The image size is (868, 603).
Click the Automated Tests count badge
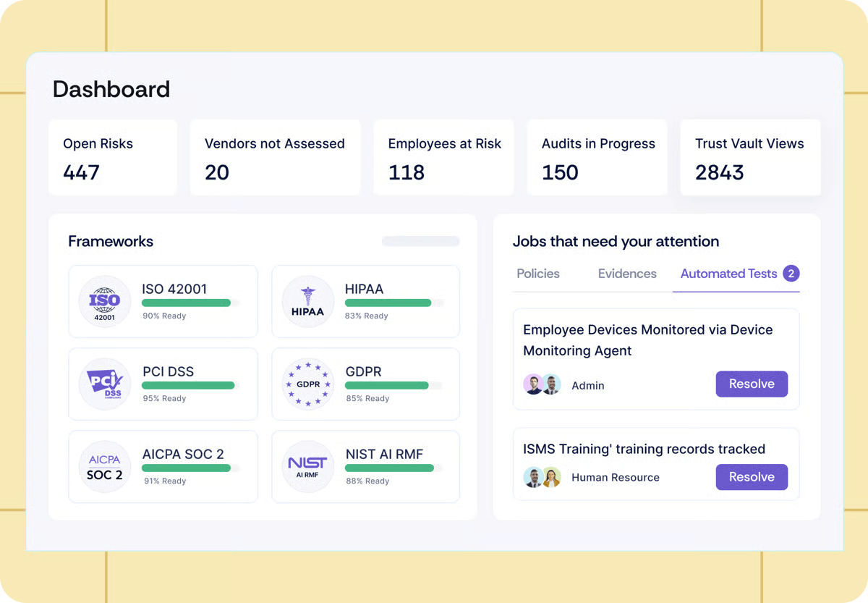click(x=791, y=274)
